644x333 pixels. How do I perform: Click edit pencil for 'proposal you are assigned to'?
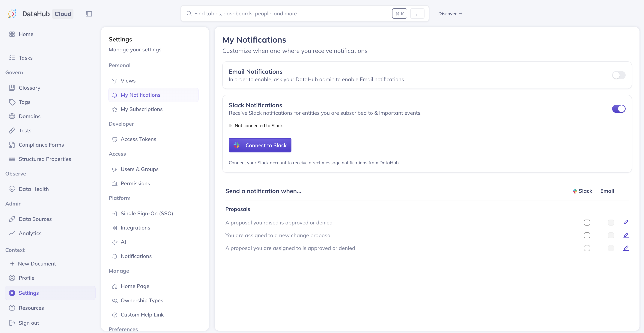(x=626, y=248)
